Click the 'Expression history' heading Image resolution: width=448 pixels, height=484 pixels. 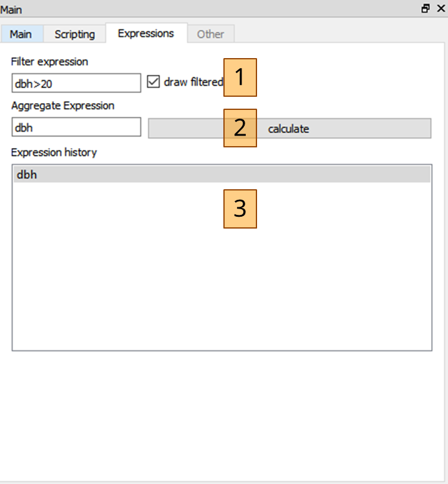click(x=54, y=152)
